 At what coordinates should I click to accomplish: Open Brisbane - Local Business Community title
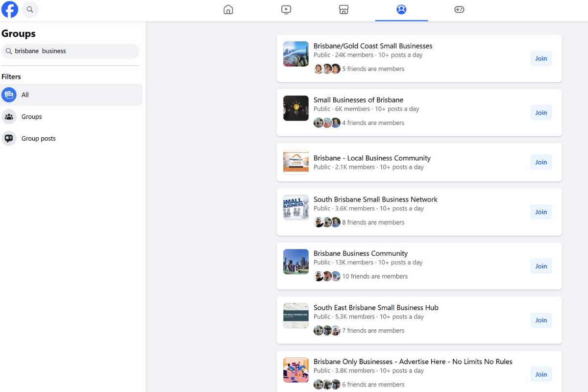coord(372,158)
